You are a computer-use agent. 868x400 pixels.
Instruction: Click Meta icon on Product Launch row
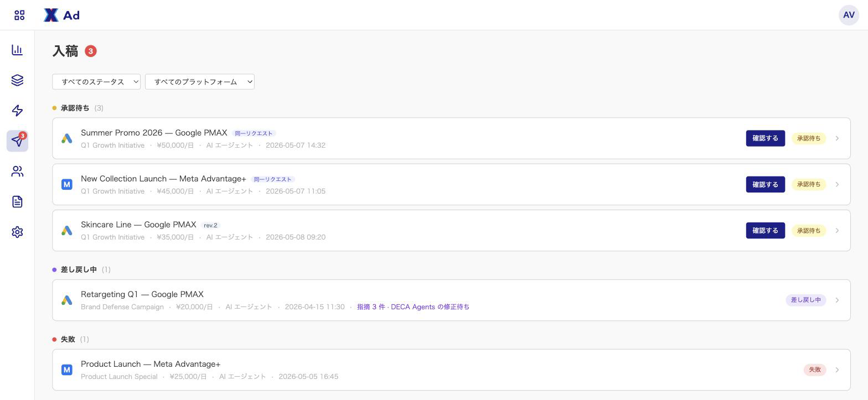point(67,370)
